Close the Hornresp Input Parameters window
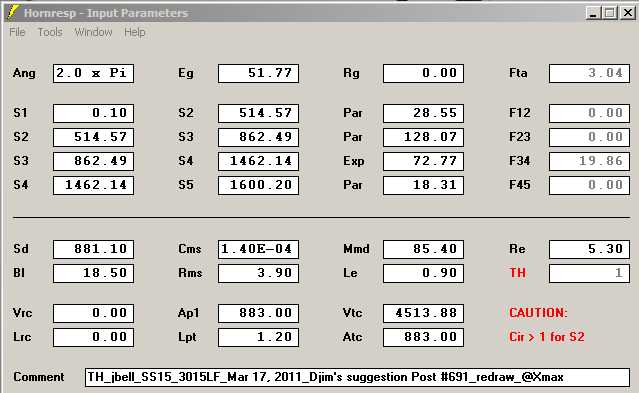Viewport: 639px width, 393px height. (627, 13)
